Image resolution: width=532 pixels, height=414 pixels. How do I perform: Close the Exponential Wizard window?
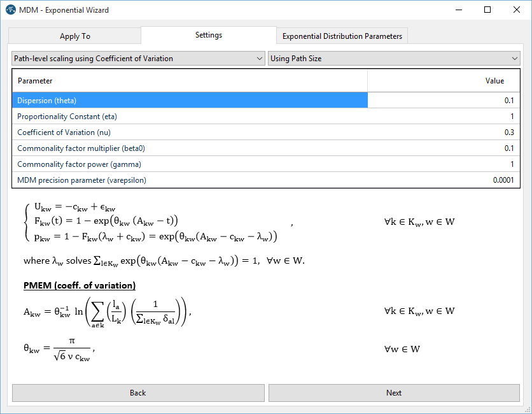(517, 10)
